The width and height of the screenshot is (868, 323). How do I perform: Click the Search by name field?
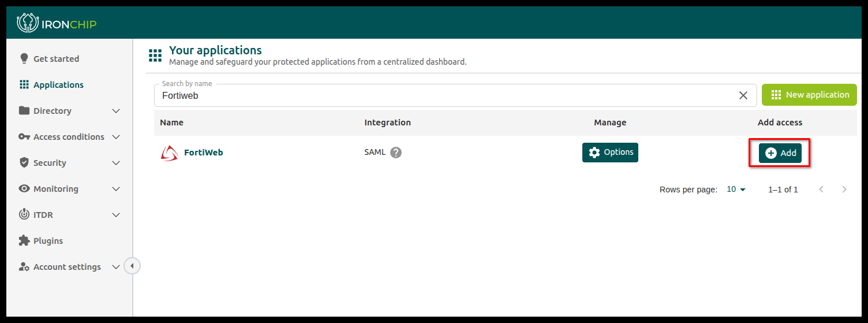click(444, 96)
